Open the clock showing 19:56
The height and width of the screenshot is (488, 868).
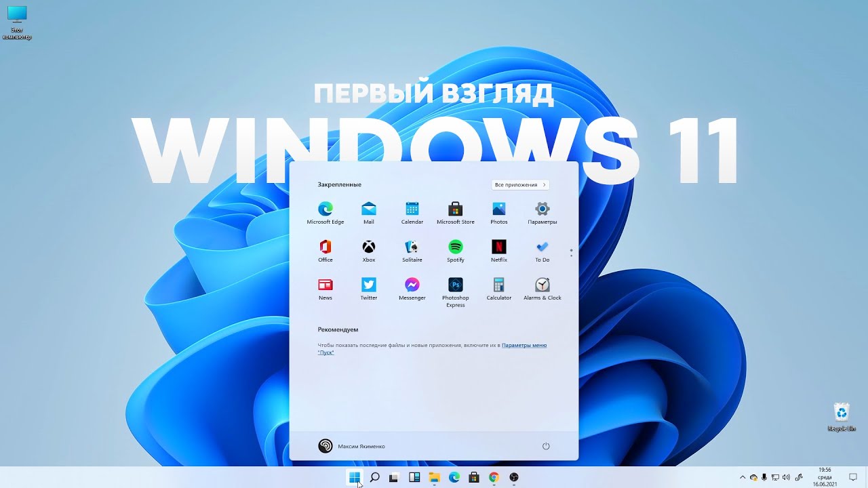tap(825, 477)
